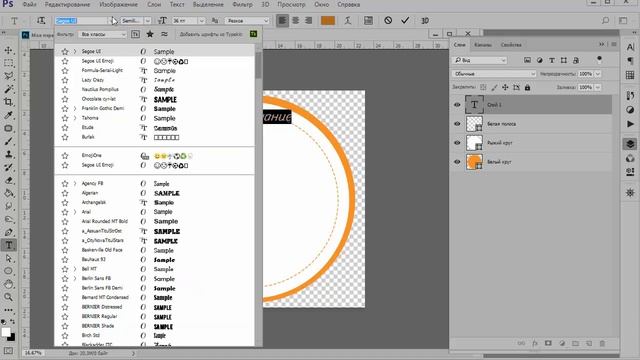Center text alignment button
Image resolution: width=640 pixels, height=360 pixels.
296,20
